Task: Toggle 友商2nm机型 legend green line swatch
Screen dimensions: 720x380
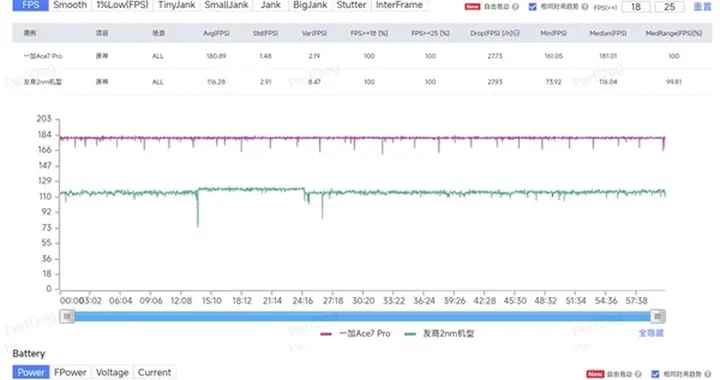Action: point(410,334)
